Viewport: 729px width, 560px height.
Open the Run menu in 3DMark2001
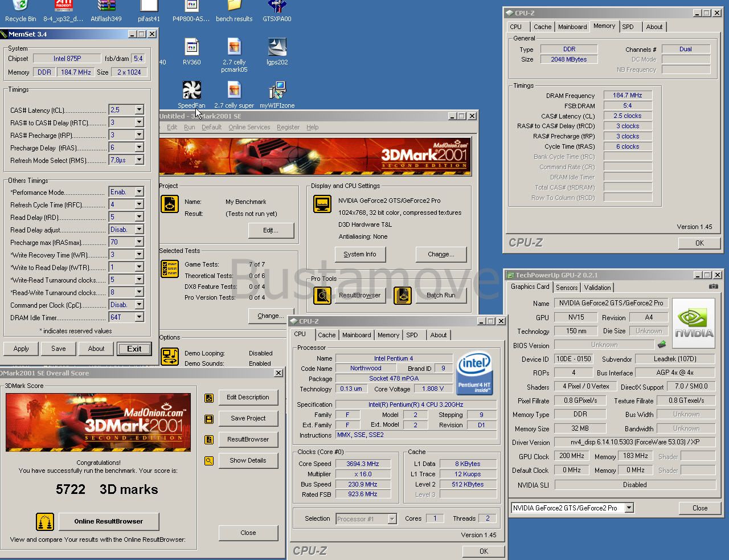click(190, 127)
